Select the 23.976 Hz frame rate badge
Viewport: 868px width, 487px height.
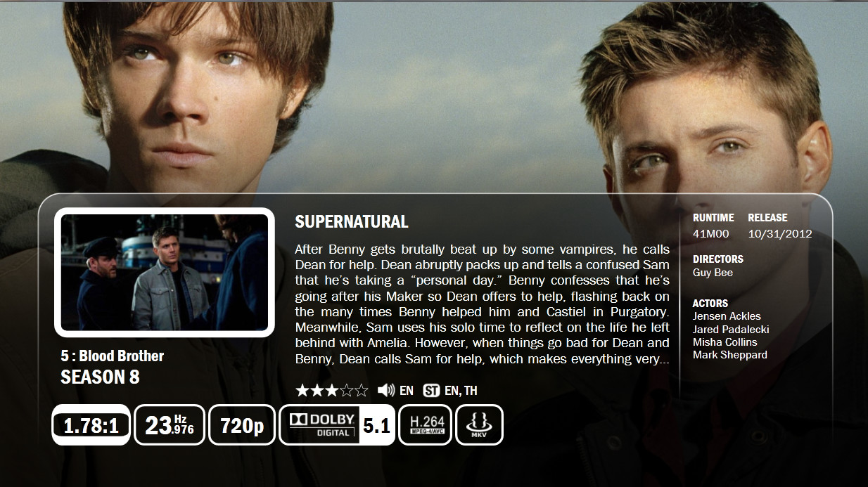170,425
